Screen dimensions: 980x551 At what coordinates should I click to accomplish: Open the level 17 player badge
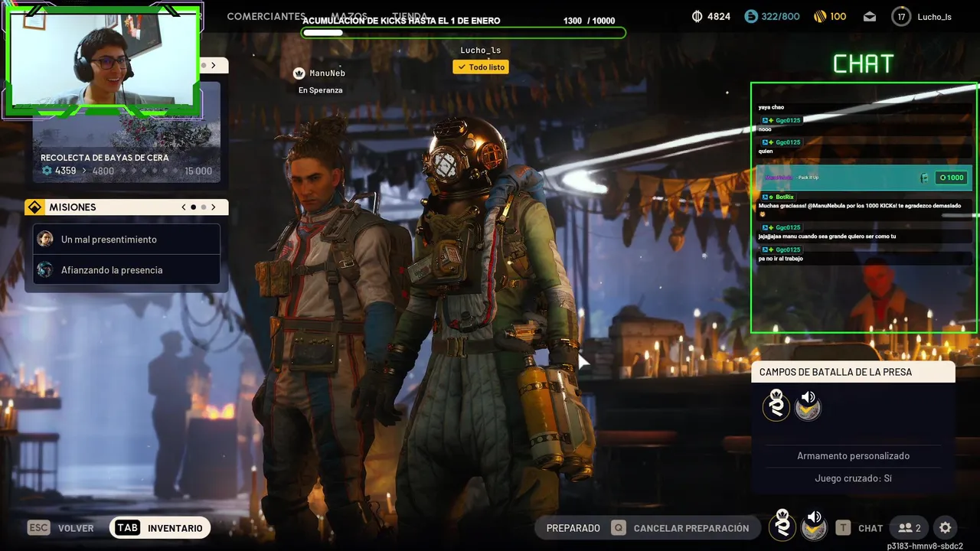(x=901, y=16)
